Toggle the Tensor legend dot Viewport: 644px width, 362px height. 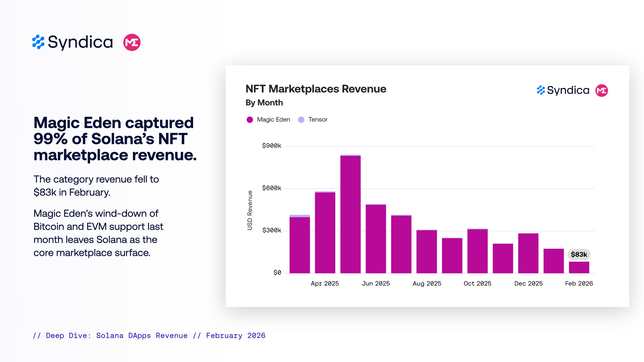pyautogui.click(x=301, y=120)
